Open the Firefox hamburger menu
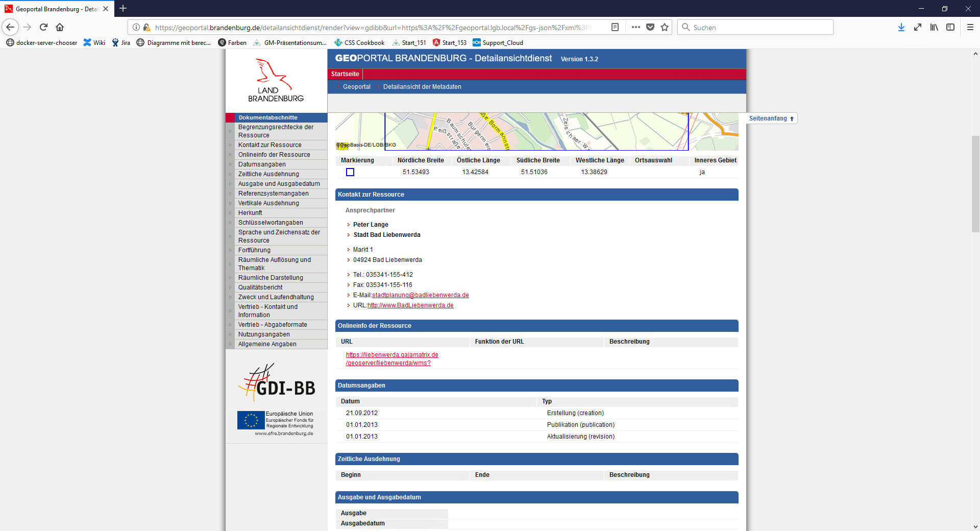Viewport: 980px width, 531px height. (970, 27)
